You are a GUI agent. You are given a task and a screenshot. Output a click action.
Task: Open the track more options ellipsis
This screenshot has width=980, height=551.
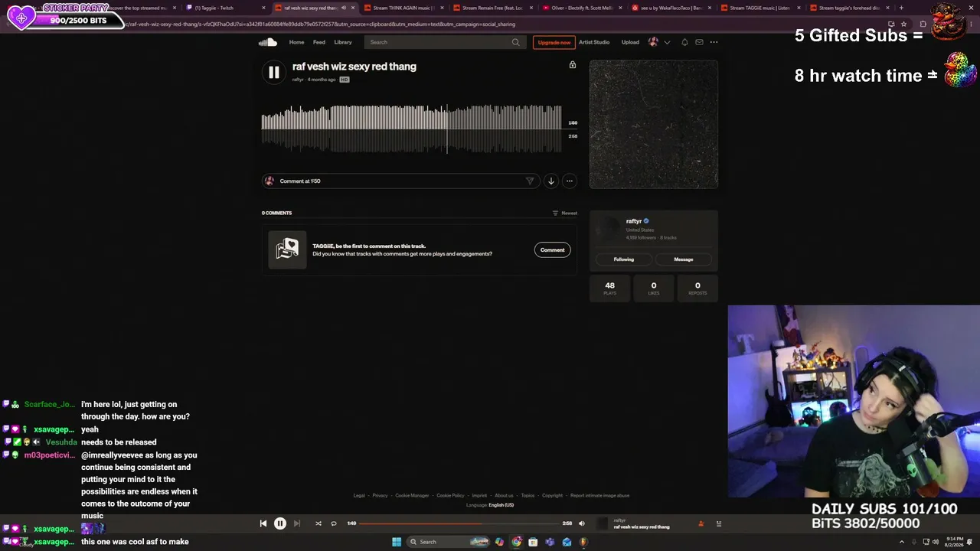point(569,181)
